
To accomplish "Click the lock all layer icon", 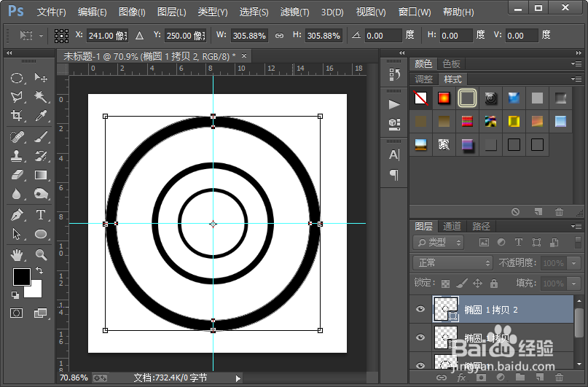I will pyautogui.click(x=494, y=284).
